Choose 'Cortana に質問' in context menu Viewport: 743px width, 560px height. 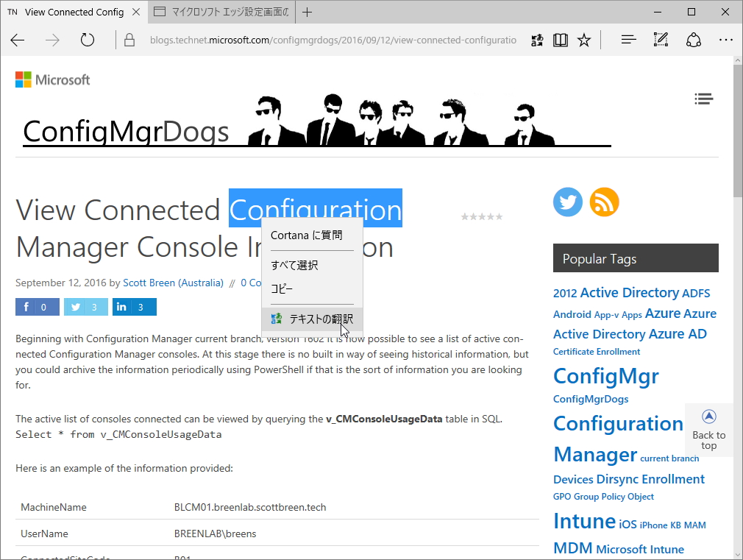(312, 235)
